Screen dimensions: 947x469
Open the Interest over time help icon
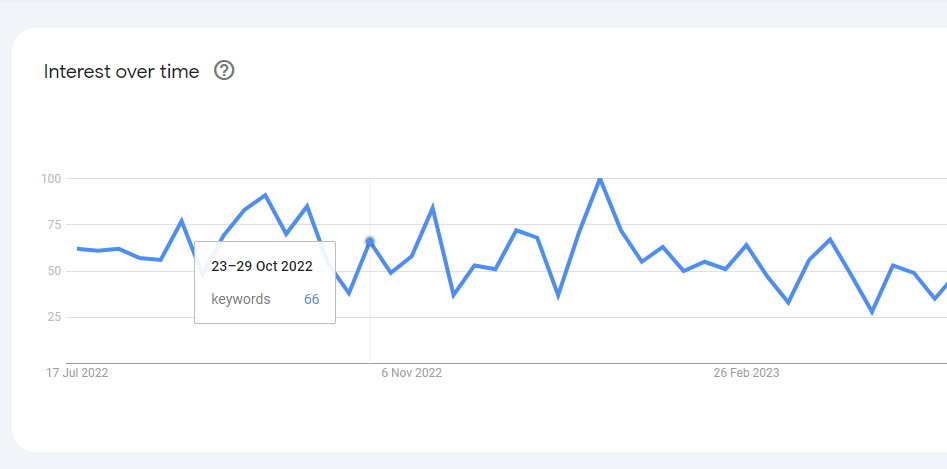tap(224, 71)
